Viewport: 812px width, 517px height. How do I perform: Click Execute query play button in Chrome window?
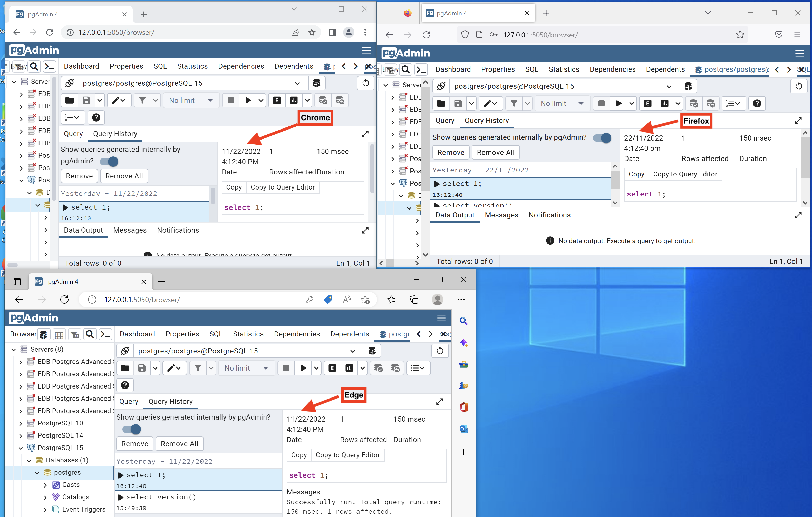point(248,101)
